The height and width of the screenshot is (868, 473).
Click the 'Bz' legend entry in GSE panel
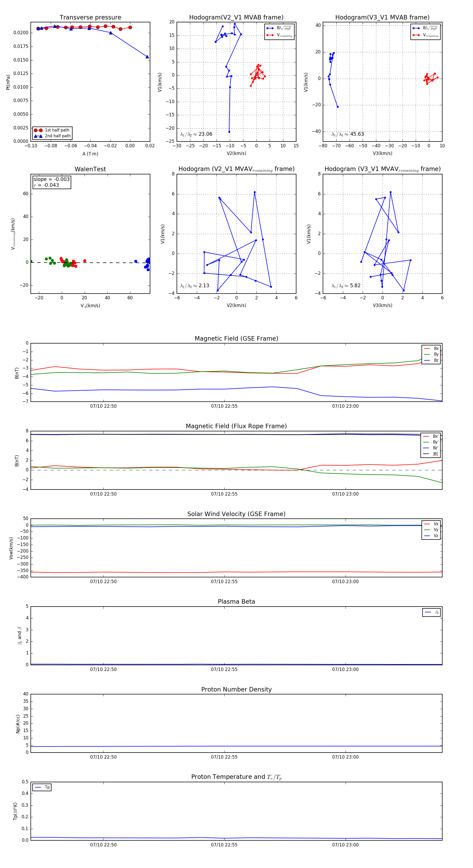pos(431,361)
